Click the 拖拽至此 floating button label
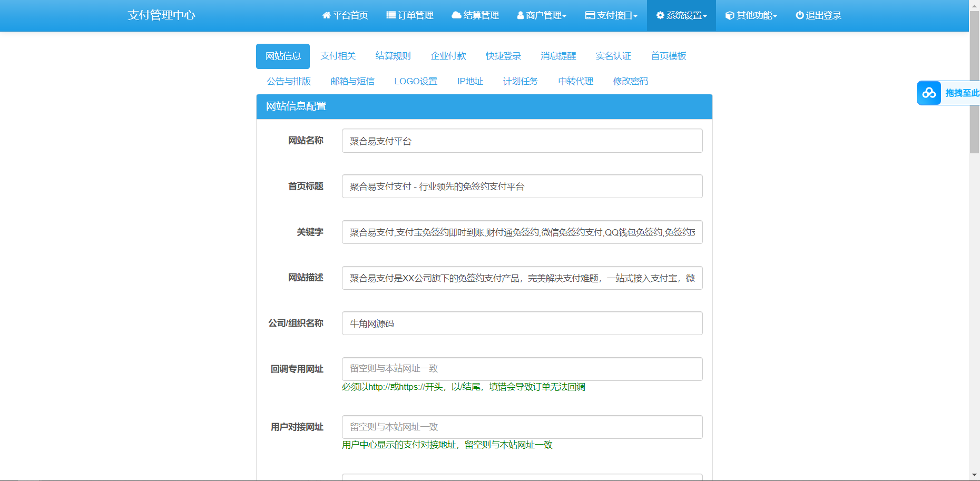This screenshot has height=481, width=980. (962, 93)
